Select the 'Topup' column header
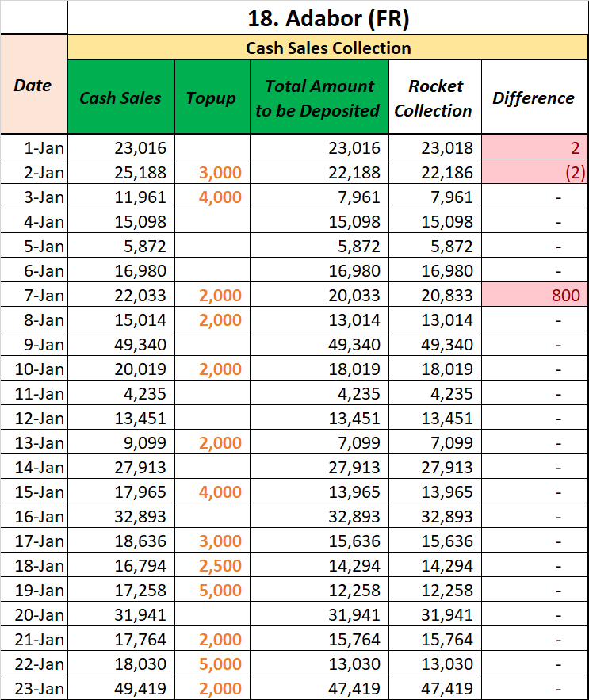 pyautogui.click(x=212, y=98)
